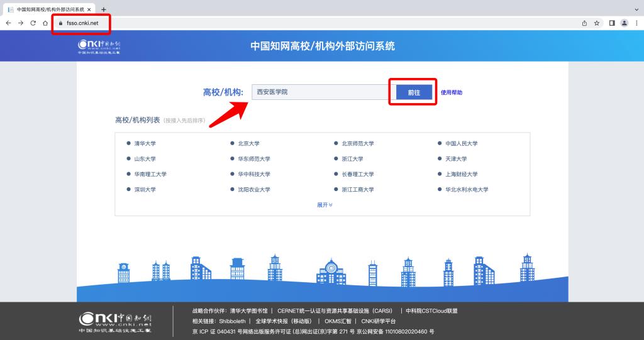Select 清华大学 from the list

point(145,143)
